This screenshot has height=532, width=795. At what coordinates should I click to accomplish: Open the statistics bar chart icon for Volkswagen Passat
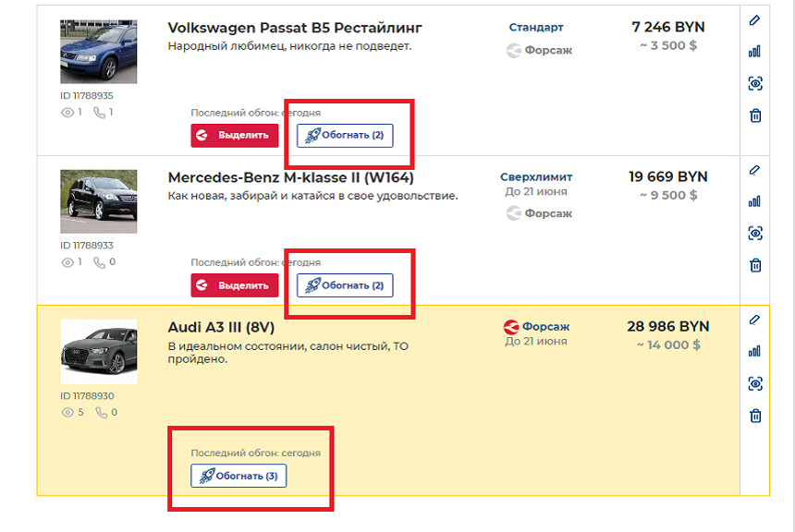click(754, 52)
